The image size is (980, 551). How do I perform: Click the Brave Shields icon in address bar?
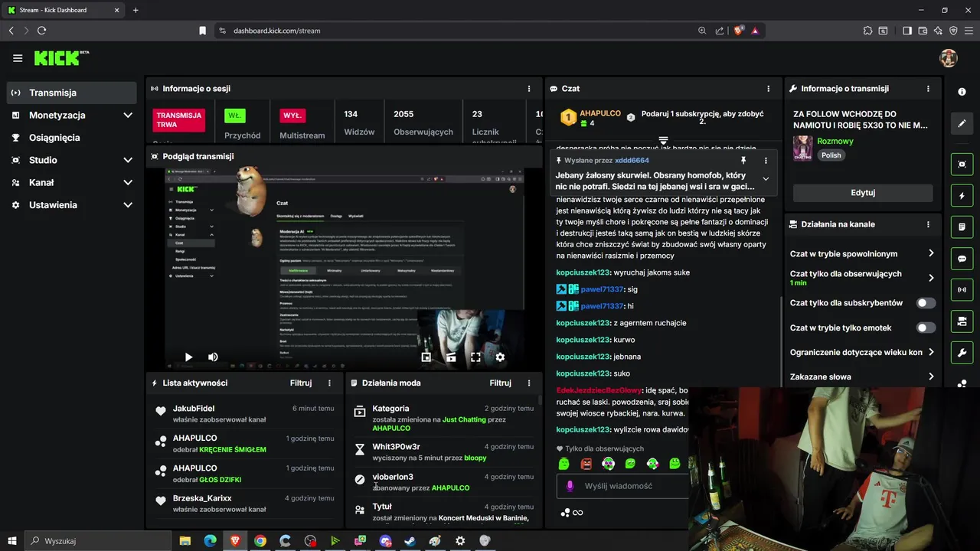click(738, 31)
